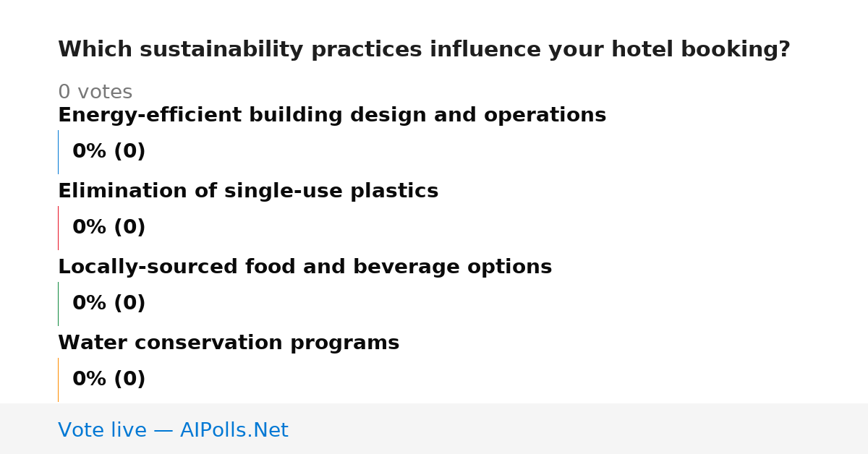Click the blue bar for Energy-efficient option
The height and width of the screenshot is (454, 868).
coord(58,152)
